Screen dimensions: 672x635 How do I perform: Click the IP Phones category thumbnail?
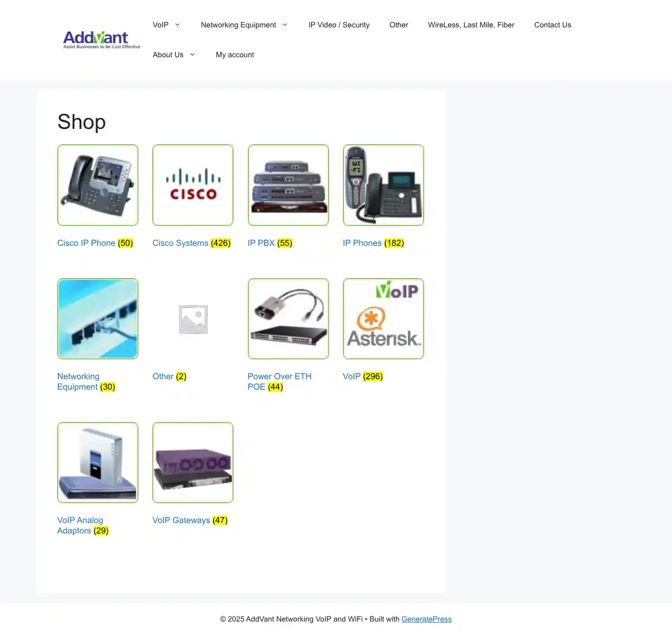click(x=383, y=185)
